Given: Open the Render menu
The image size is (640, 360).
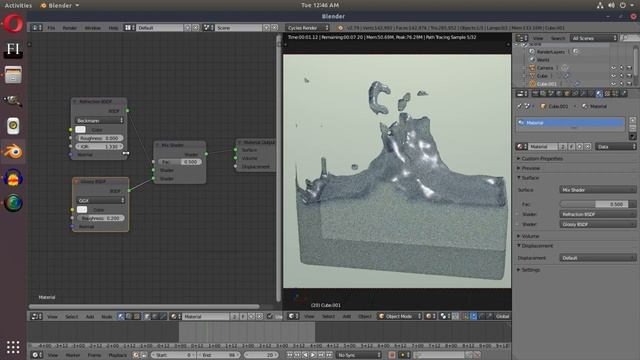Looking at the screenshot, I should tap(70, 28).
